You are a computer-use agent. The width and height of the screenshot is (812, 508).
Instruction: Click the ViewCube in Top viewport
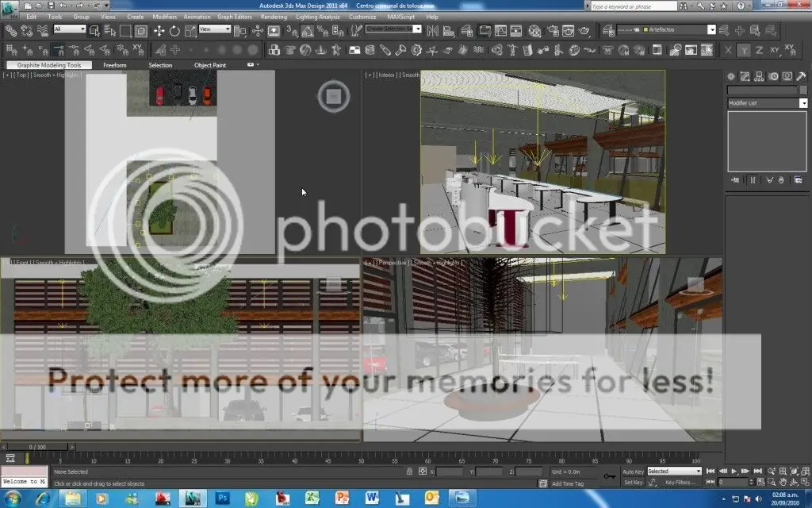point(333,97)
